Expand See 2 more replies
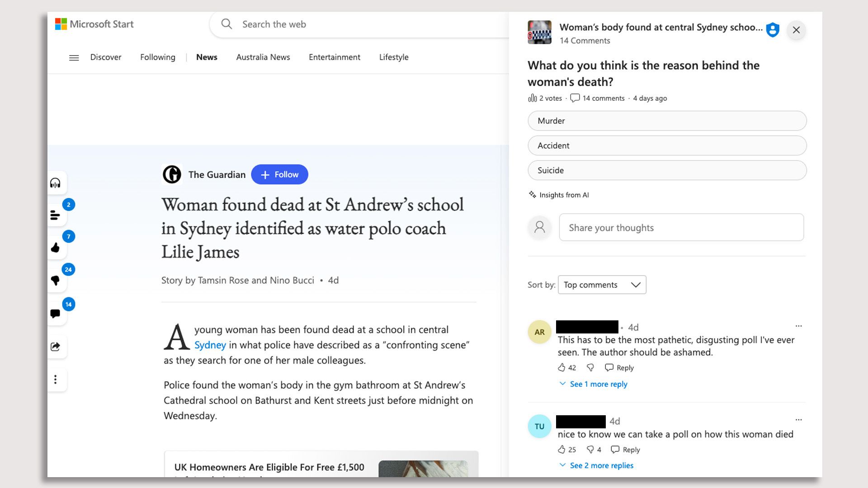Image resolution: width=868 pixels, height=488 pixels. 601,465
